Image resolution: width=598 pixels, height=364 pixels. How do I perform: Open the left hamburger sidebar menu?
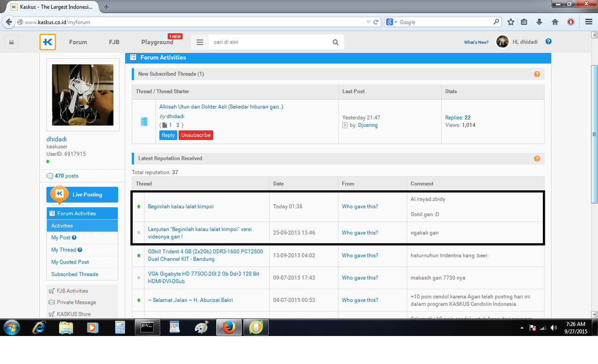pos(12,42)
